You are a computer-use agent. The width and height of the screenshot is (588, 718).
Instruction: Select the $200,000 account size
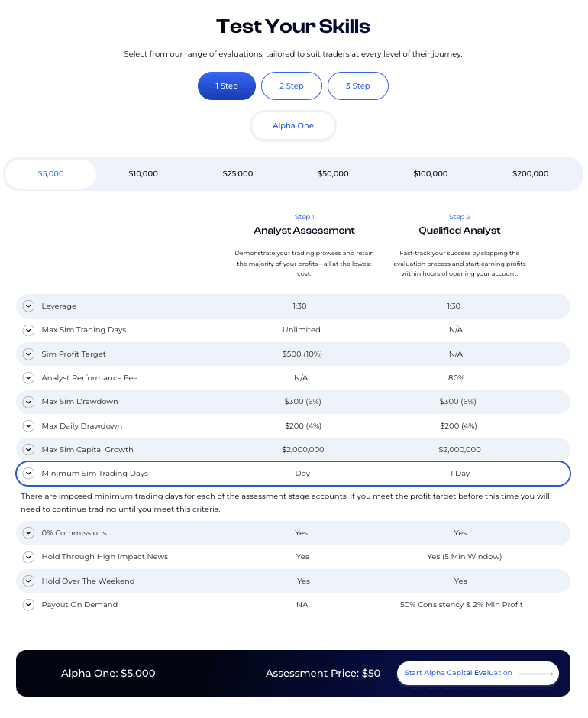pos(530,174)
